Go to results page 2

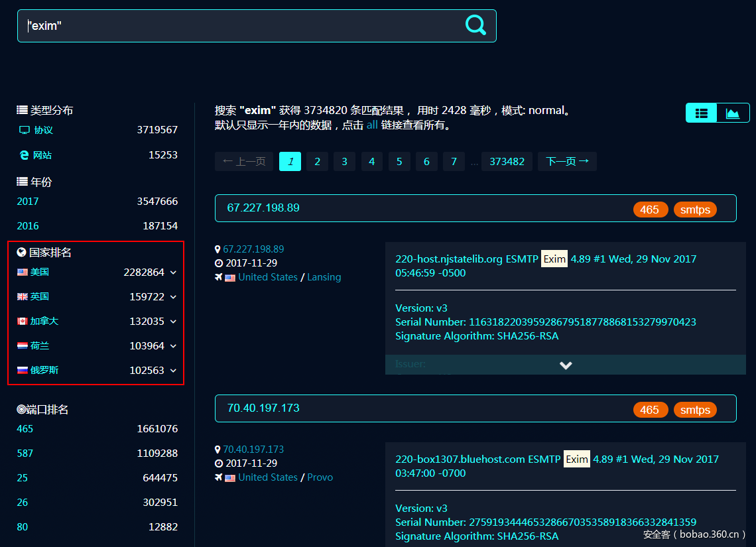click(317, 161)
